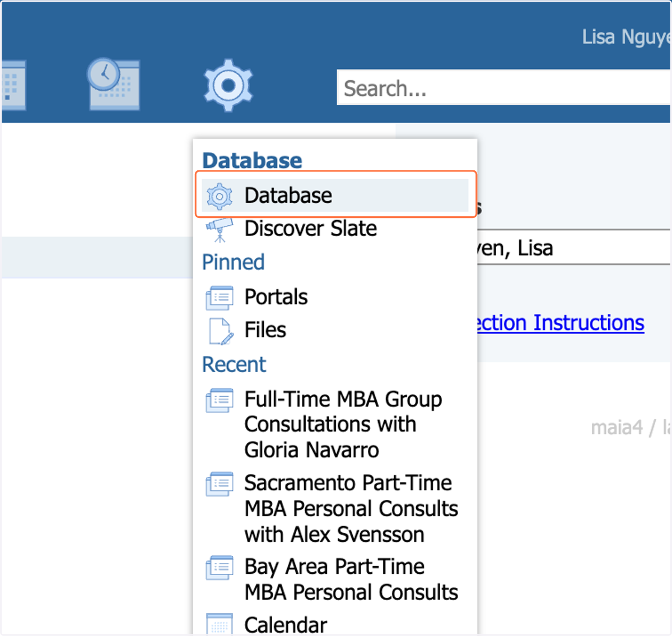Image resolution: width=672 pixels, height=636 pixels.
Task: Click the Search field
Action: 503,87
